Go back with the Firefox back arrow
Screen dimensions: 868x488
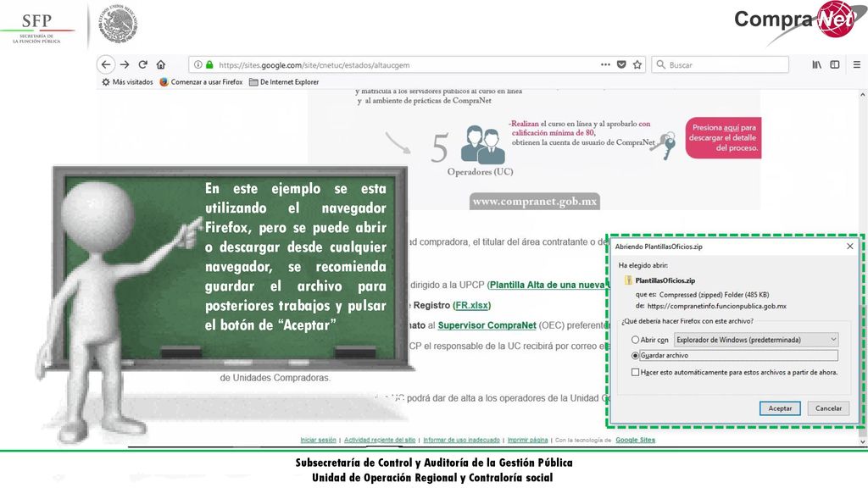pos(106,64)
